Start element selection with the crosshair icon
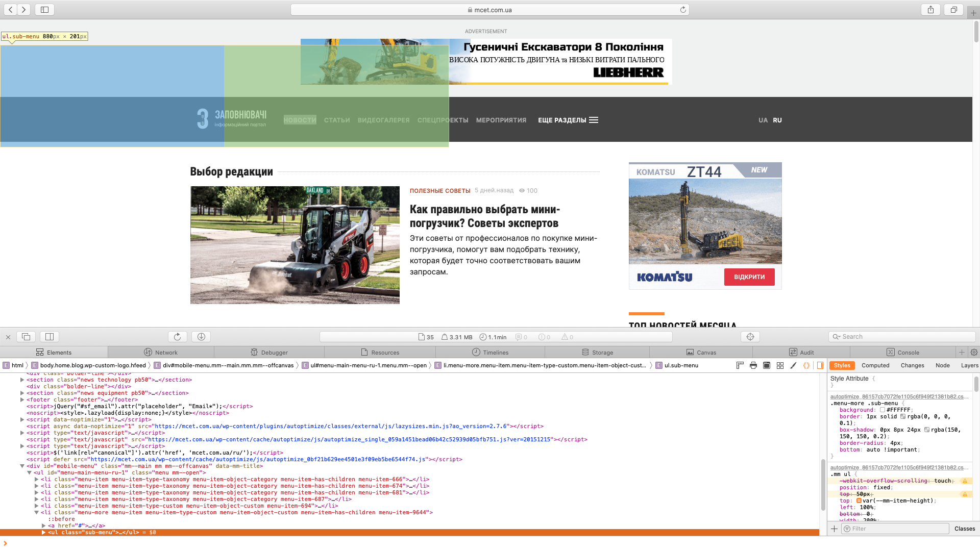The width and height of the screenshot is (980, 551). tap(750, 337)
